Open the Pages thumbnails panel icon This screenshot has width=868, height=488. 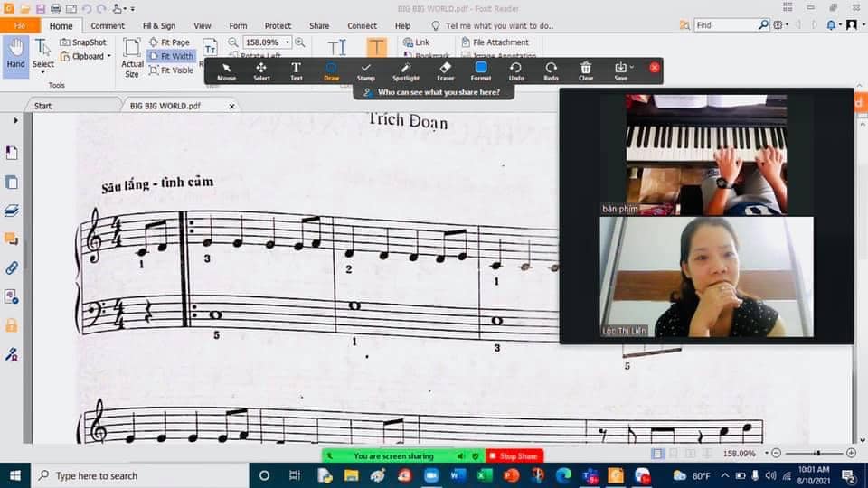click(x=12, y=182)
